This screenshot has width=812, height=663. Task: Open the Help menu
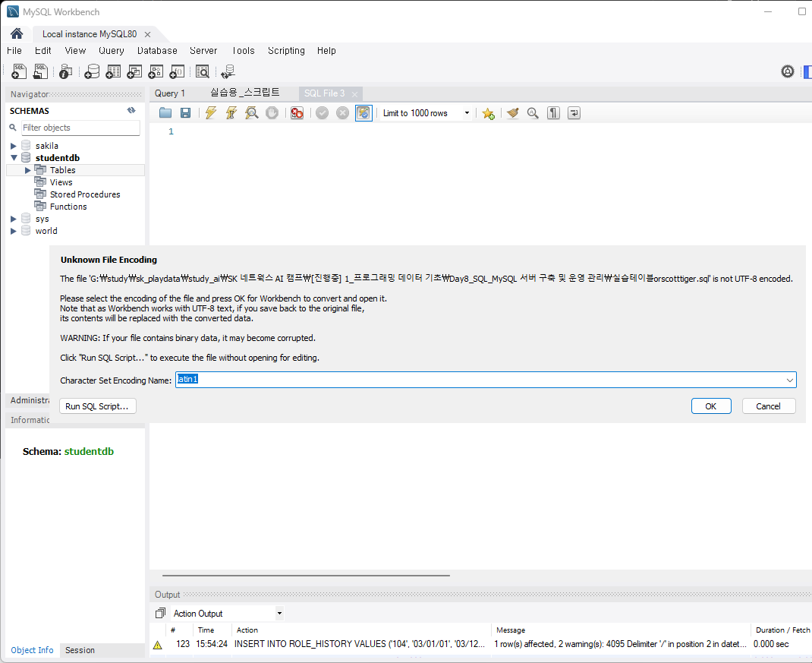(326, 50)
